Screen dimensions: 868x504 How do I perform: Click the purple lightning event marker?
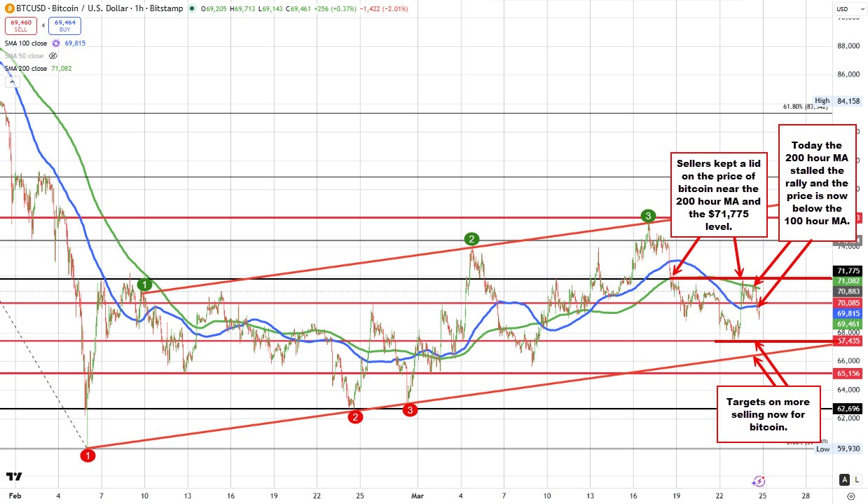[757, 482]
